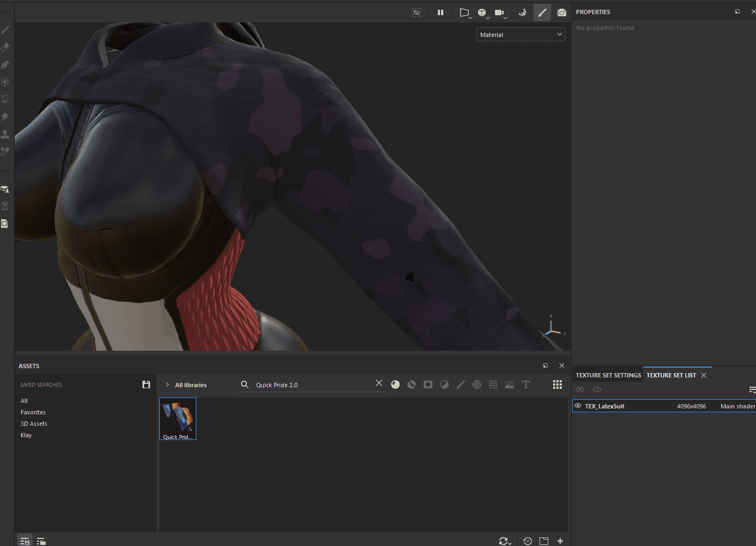Click the All libraries label
The width and height of the screenshot is (756, 546).
pos(191,385)
